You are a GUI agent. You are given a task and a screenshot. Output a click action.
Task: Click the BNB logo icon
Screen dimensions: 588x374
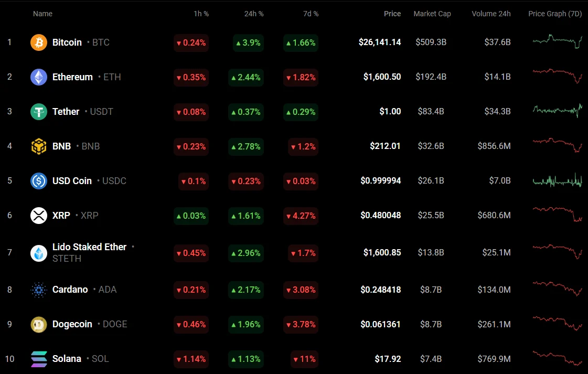(39, 146)
